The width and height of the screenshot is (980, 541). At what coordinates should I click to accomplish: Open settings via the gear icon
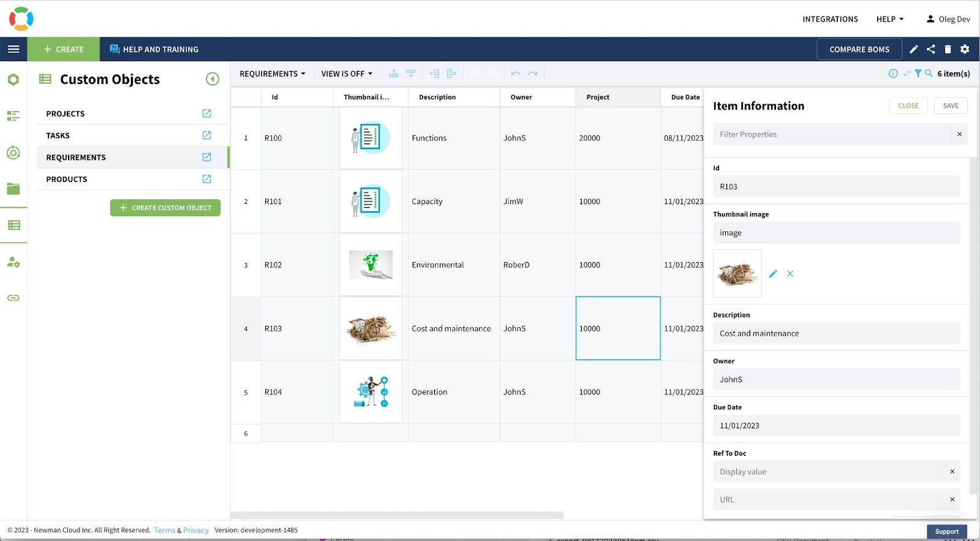pos(965,50)
